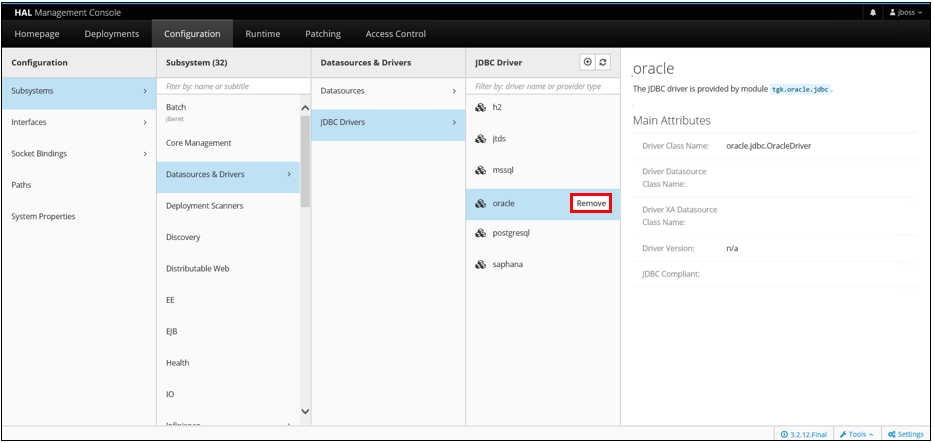Open the Tools menu in footer

coord(857,434)
